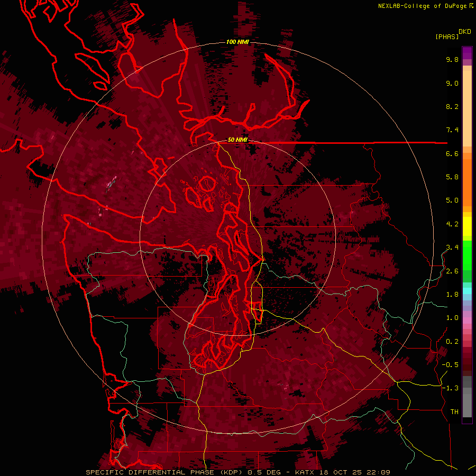The width and height of the screenshot is (476, 476).
Task: Click the [PHAS] legend label
Action: tap(447, 36)
